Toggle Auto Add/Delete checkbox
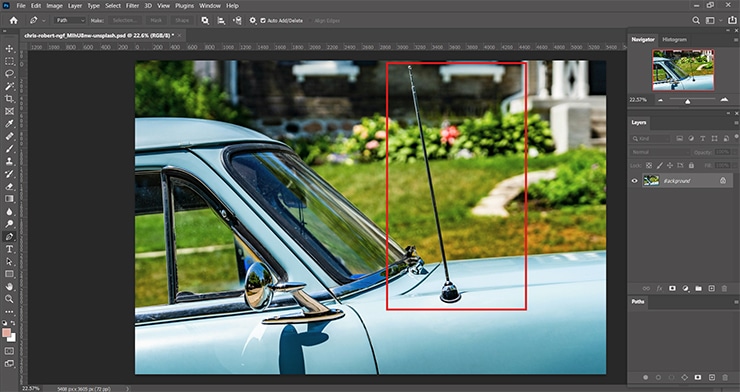 tap(263, 21)
